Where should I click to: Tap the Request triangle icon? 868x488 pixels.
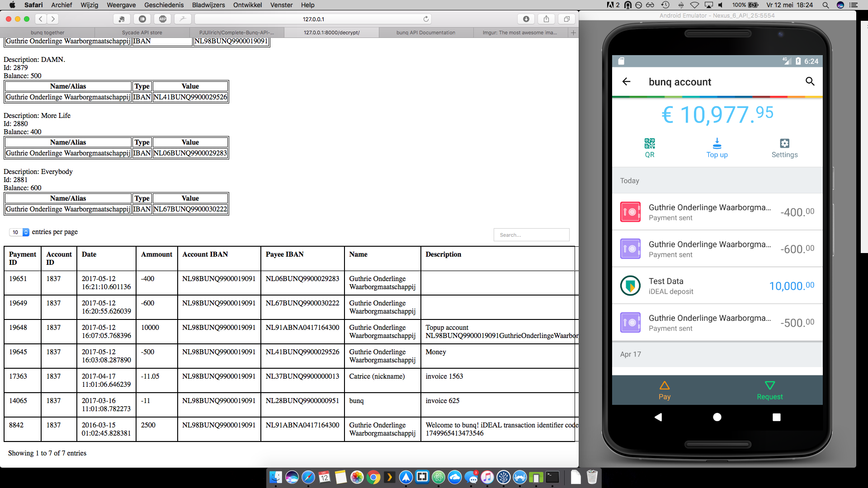(x=769, y=386)
